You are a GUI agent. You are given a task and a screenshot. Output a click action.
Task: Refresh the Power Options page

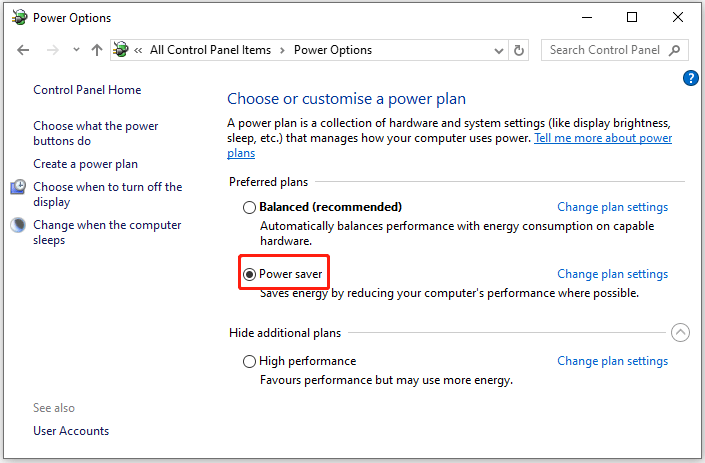pos(518,50)
